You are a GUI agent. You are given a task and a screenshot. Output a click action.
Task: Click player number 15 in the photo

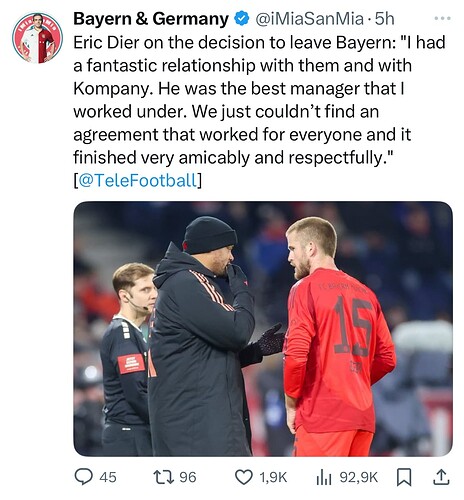353,326
